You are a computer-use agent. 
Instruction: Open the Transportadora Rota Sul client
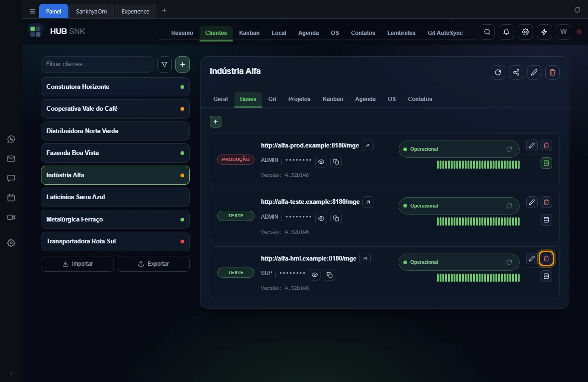[x=115, y=241]
